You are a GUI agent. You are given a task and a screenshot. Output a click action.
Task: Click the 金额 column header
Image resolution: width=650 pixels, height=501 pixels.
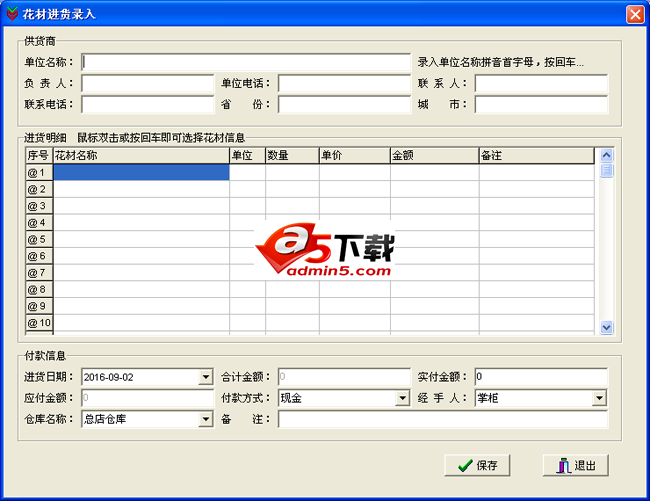pos(435,156)
